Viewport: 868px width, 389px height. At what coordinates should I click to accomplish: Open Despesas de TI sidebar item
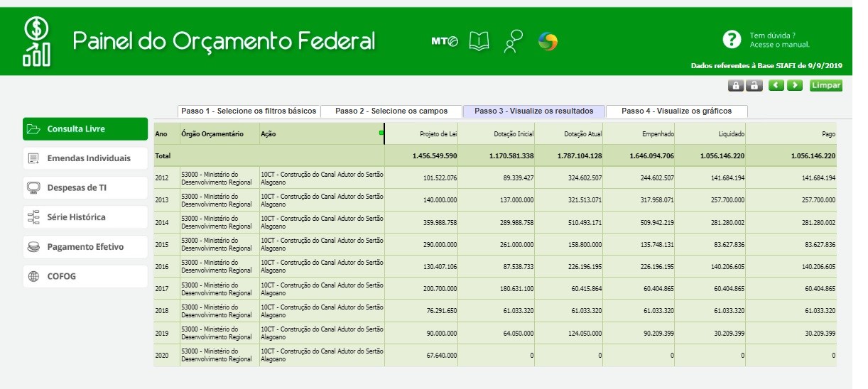pyautogui.click(x=85, y=188)
